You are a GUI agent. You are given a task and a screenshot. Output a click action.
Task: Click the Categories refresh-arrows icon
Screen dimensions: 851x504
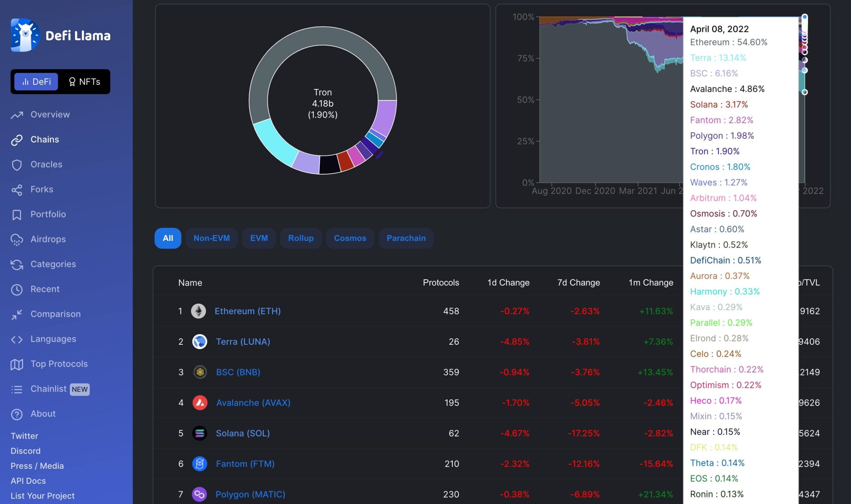(x=17, y=265)
